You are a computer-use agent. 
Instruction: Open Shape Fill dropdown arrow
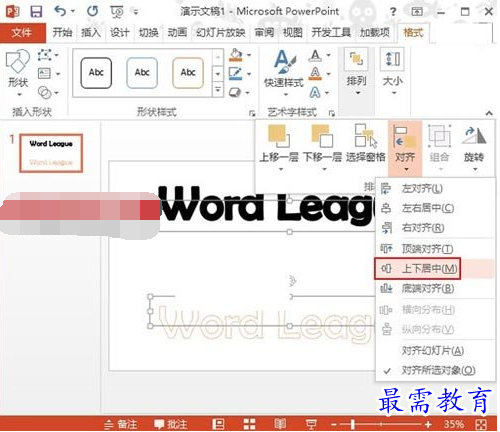[x=249, y=55]
